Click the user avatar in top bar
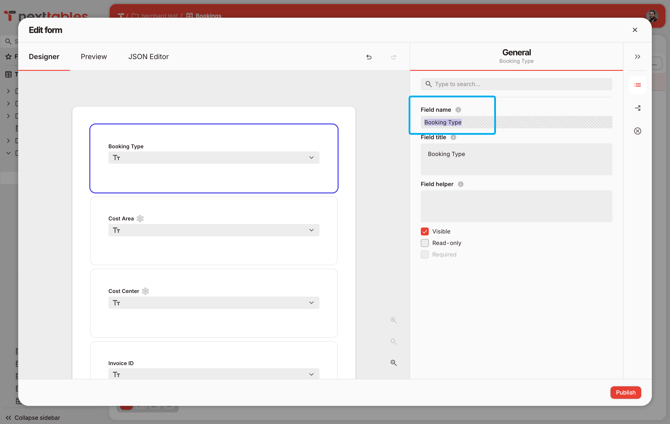Viewport: 670px width, 424px height. (x=652, y=16)
